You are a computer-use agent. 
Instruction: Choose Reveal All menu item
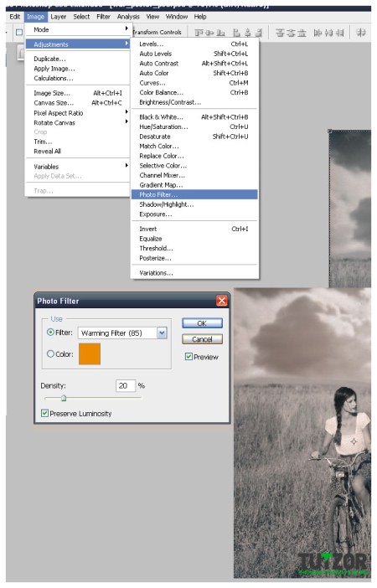pyautogui.click(x=77, y=152)
